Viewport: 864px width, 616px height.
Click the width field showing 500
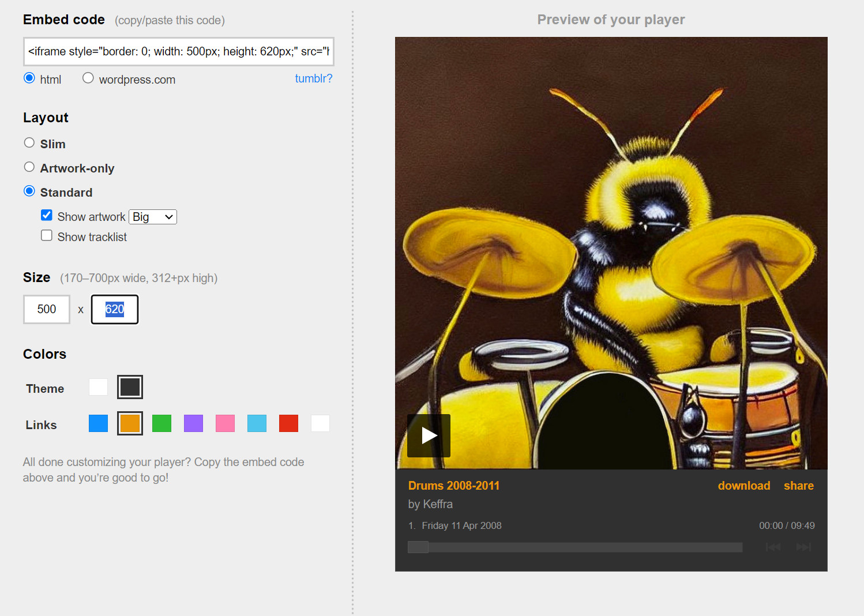pyautogui.click(x=47, y=309)
